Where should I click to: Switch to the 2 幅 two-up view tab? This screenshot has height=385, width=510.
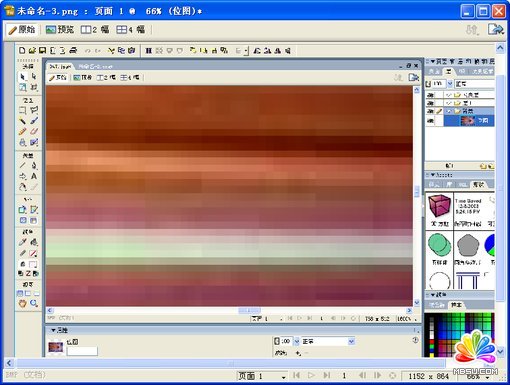[95, 30]
